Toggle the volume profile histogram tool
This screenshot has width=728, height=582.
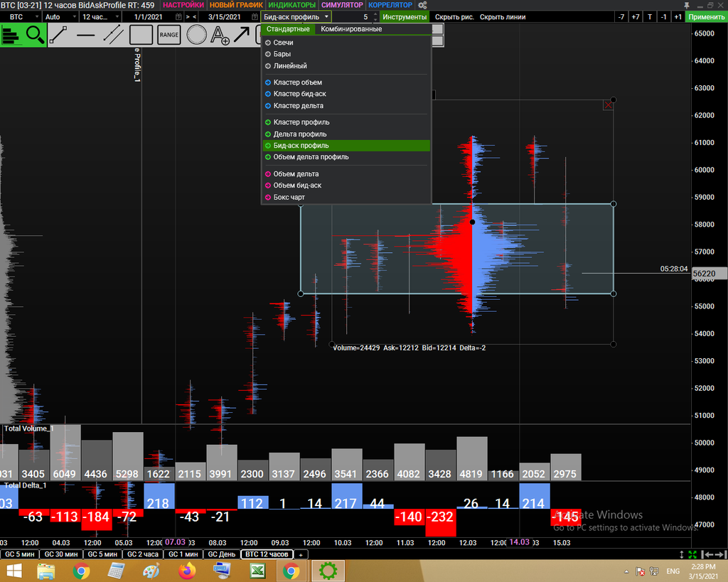click(x=11, y=36)
